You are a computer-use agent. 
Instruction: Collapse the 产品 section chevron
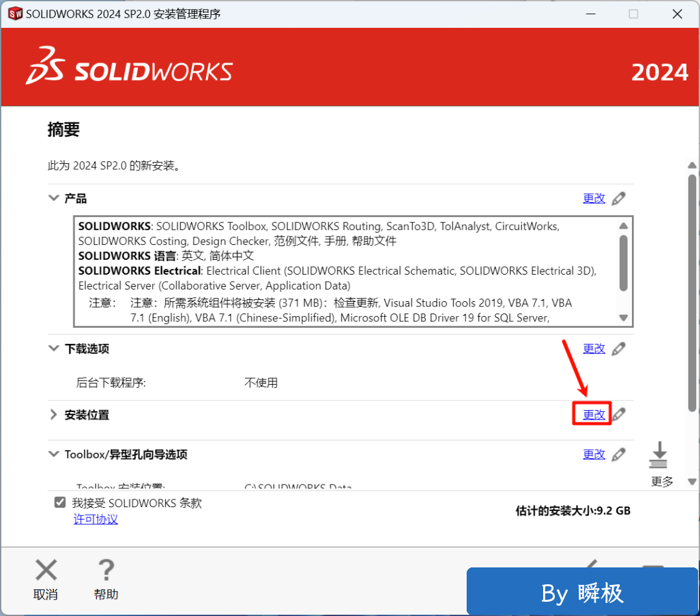point(54,198)
